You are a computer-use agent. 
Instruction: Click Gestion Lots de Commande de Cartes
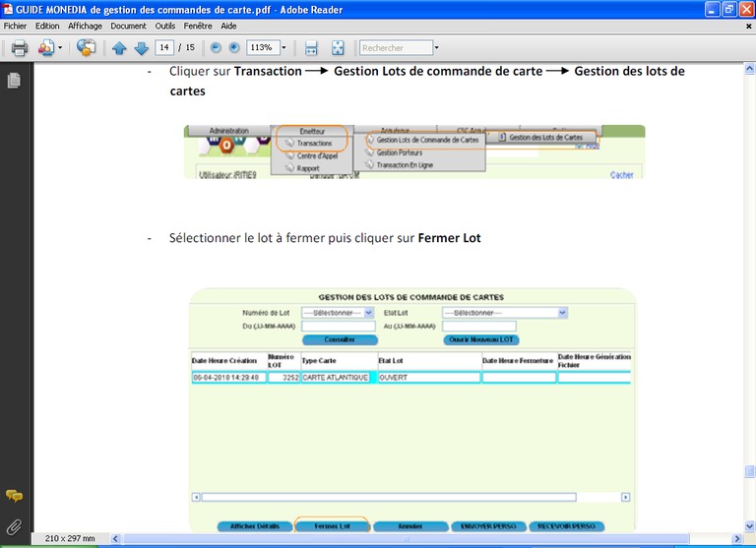tap(427, 140)
